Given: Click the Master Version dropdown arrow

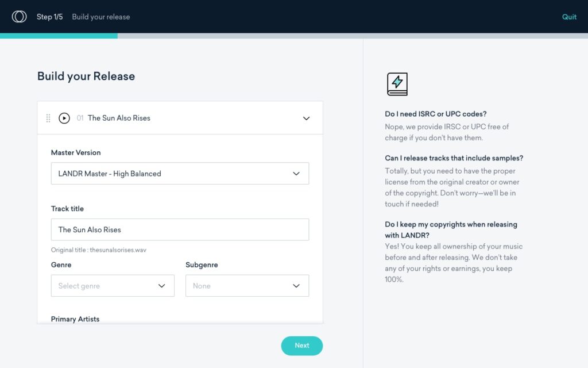Looking at the screenshot, I should 296,174.
